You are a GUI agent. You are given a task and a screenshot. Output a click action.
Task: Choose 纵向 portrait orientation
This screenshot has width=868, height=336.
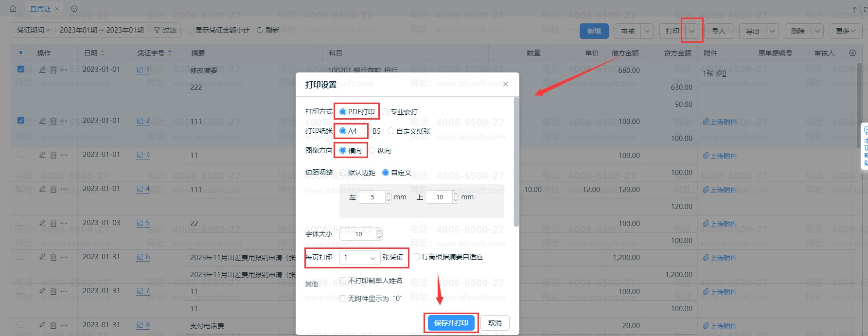click(372, 151)
